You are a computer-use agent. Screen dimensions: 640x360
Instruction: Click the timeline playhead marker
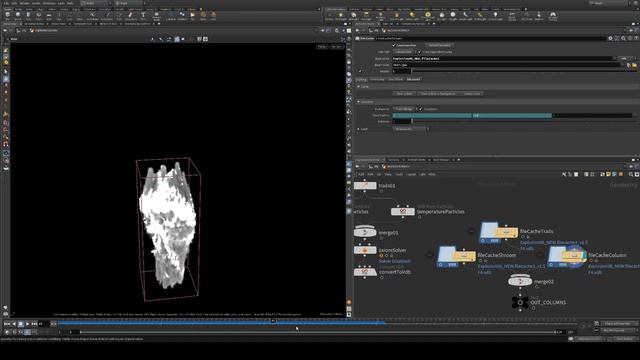(x=273, y=321)
